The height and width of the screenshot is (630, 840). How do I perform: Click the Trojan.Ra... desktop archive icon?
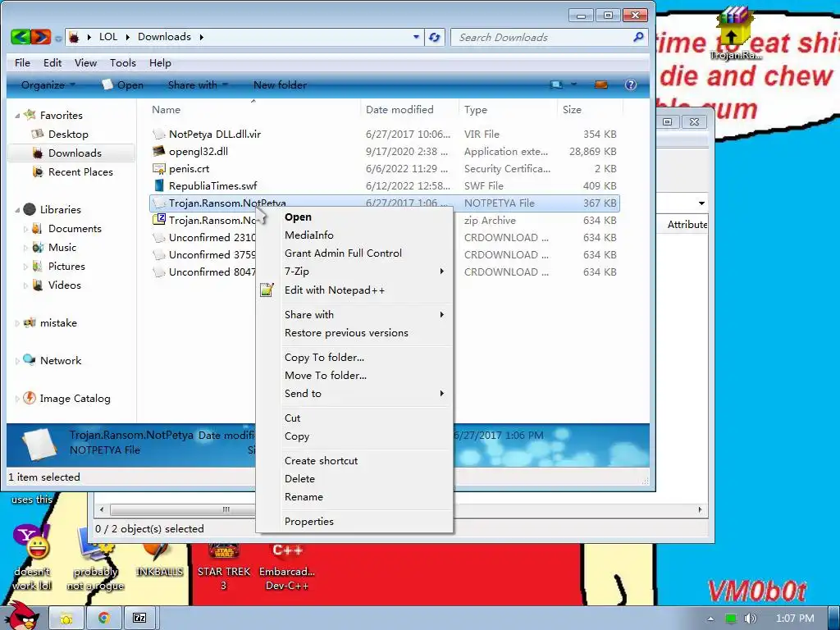point(736,33)
